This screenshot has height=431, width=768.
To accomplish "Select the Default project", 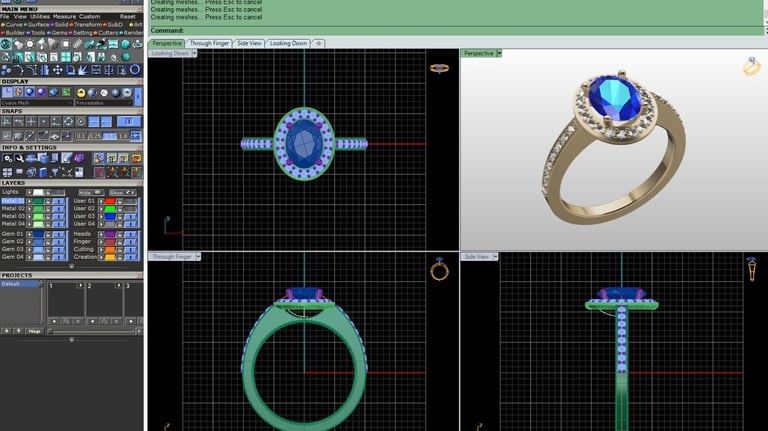I will click(20, 284).
